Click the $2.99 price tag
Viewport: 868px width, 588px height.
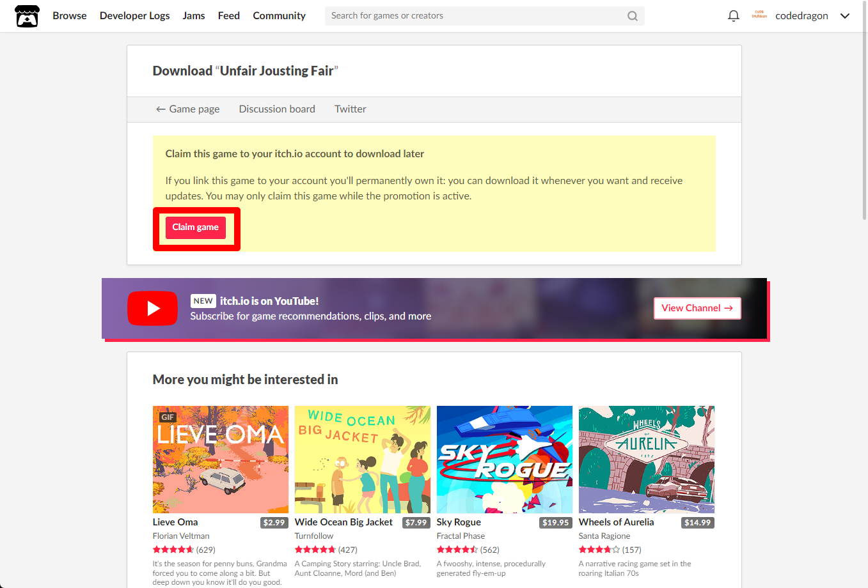[x=274, y=523]
